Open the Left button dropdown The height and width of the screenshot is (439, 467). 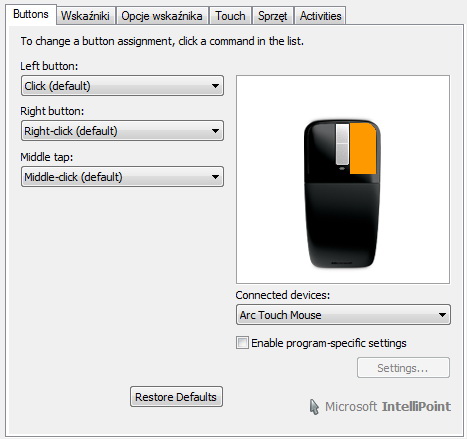[122, 86]
